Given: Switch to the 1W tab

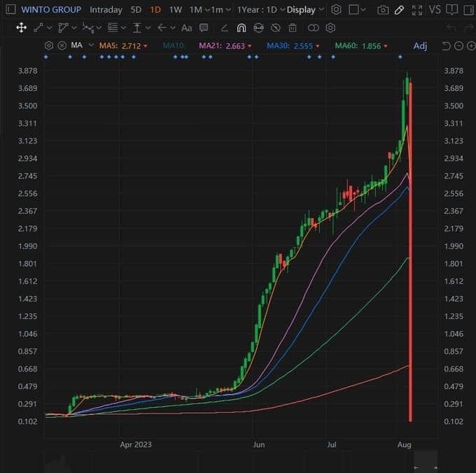Looking at the screenshot, I should (175, 10).
